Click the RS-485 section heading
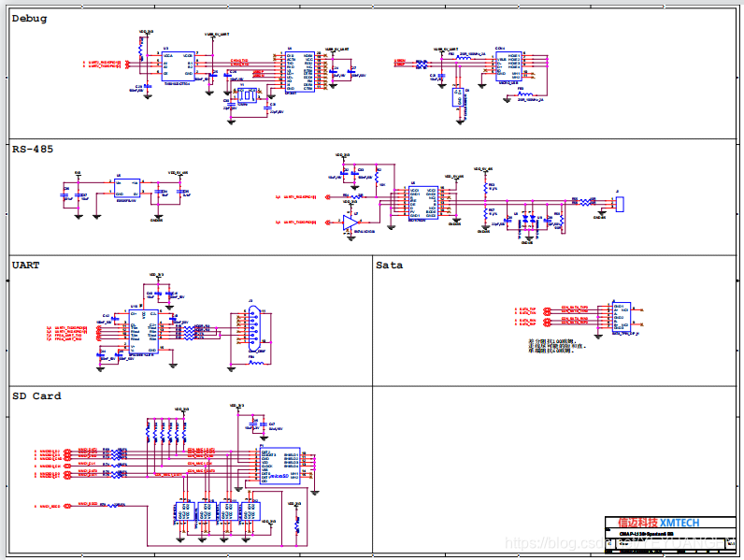This screenshot has height=560, width=744. 33,149
